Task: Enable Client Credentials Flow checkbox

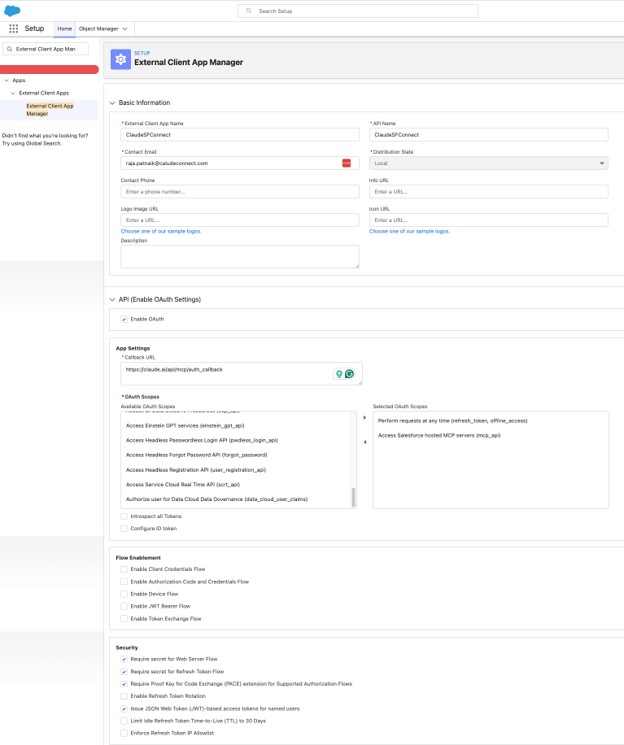Action: pos(124,569)
